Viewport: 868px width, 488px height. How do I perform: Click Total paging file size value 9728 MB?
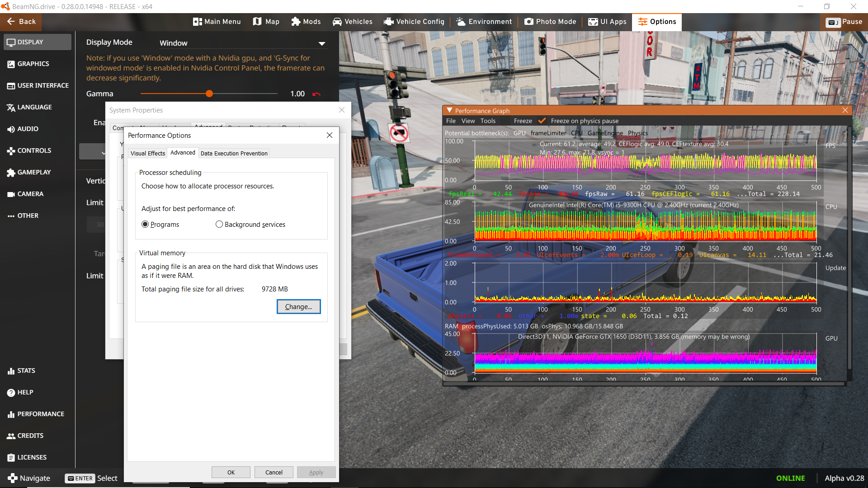[x=274, y=289]
